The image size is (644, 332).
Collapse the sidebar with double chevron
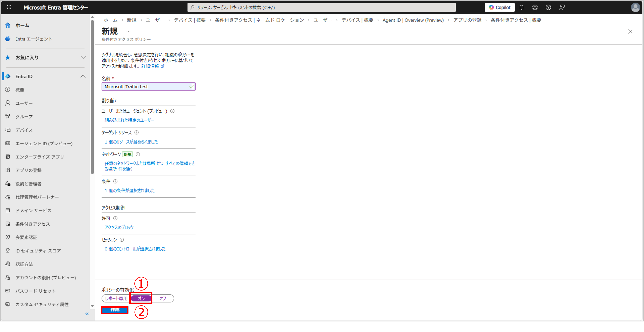tap(87, 314)
